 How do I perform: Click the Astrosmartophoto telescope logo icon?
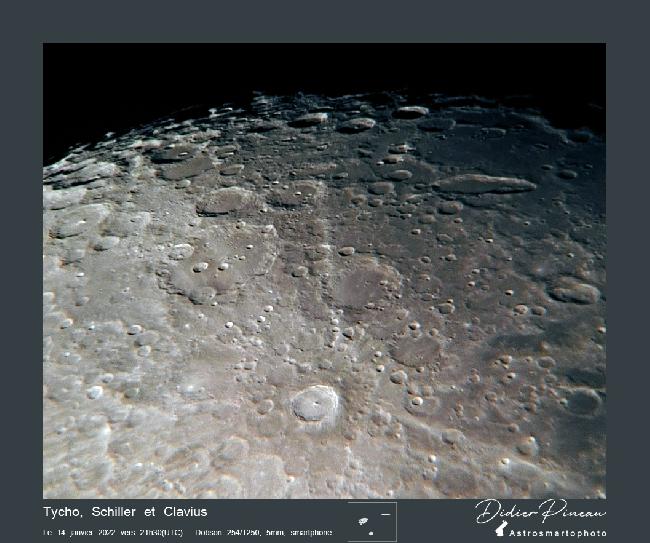(501, 529)
